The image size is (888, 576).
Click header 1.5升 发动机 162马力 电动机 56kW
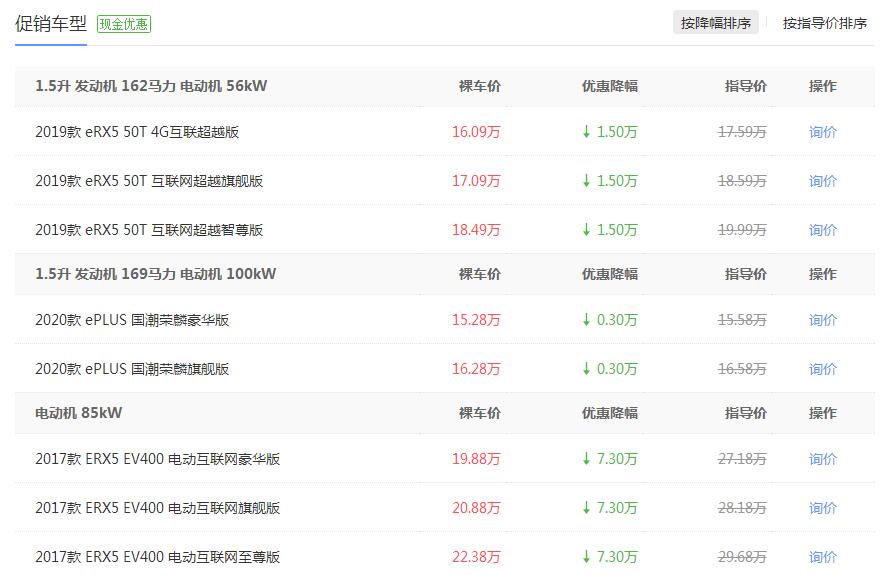coord(151,86)
